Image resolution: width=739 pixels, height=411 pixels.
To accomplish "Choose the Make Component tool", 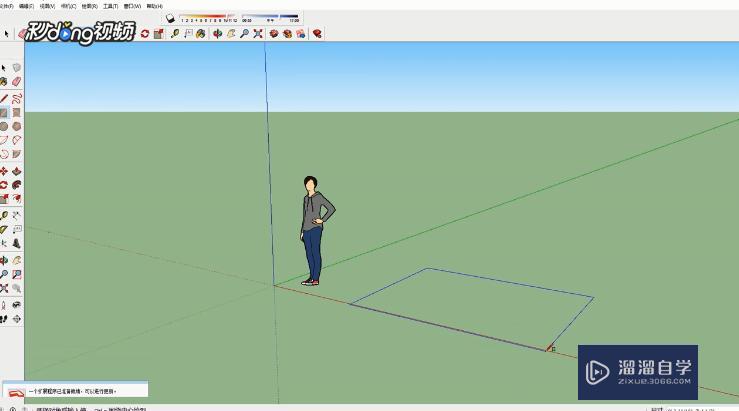I will (17, 68).
